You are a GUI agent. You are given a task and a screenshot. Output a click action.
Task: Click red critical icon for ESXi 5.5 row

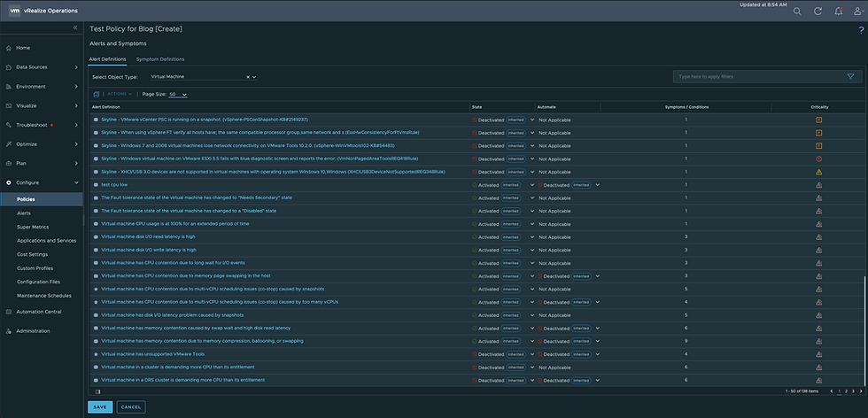click(x=818, y=159)
